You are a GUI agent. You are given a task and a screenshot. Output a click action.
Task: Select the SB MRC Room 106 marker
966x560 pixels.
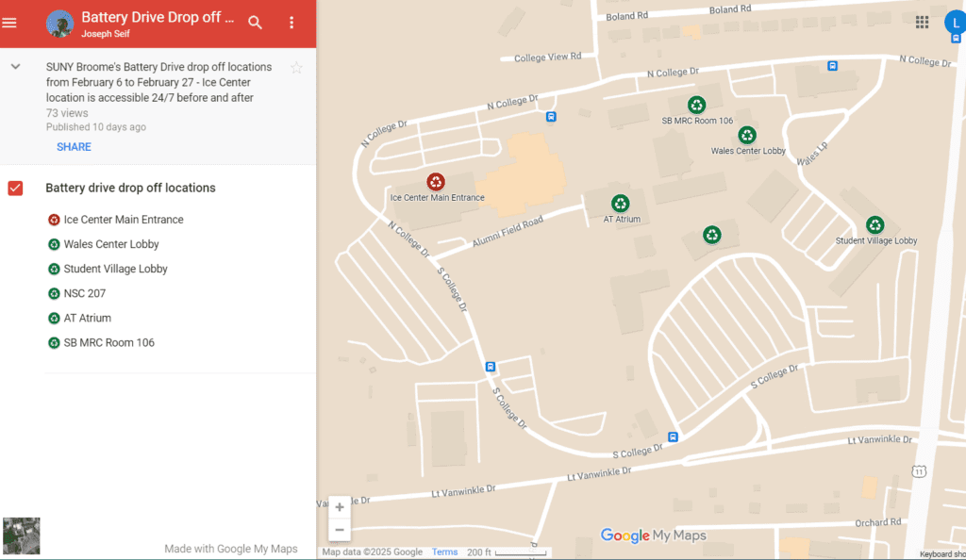pos(697,105)
